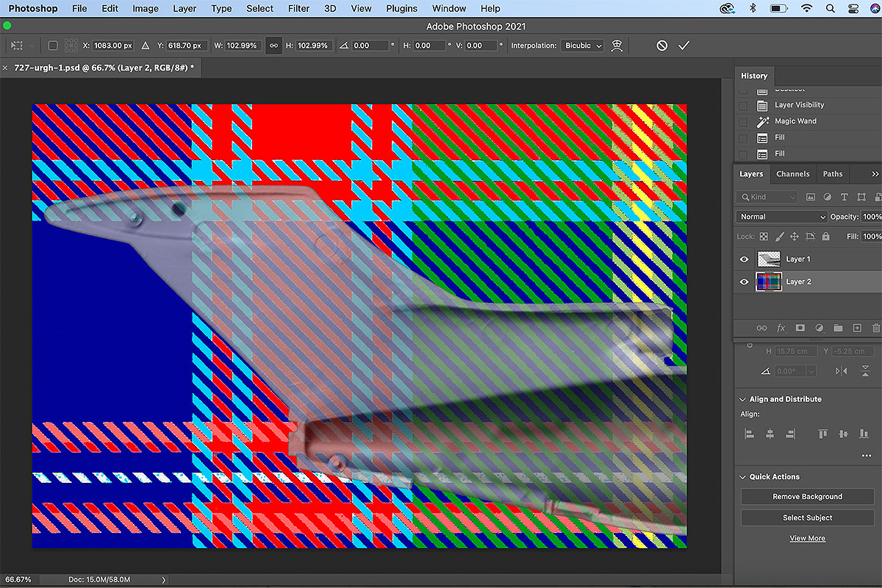Screen dimensions: 882x588
Task: Create a new layer with the plus icon
Action: point(857,328)
